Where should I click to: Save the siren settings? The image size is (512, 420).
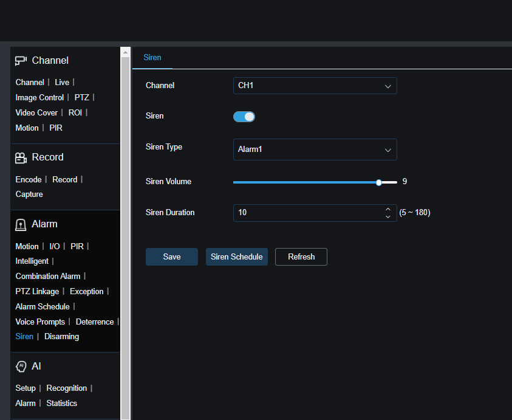click(x=172, y=256)
